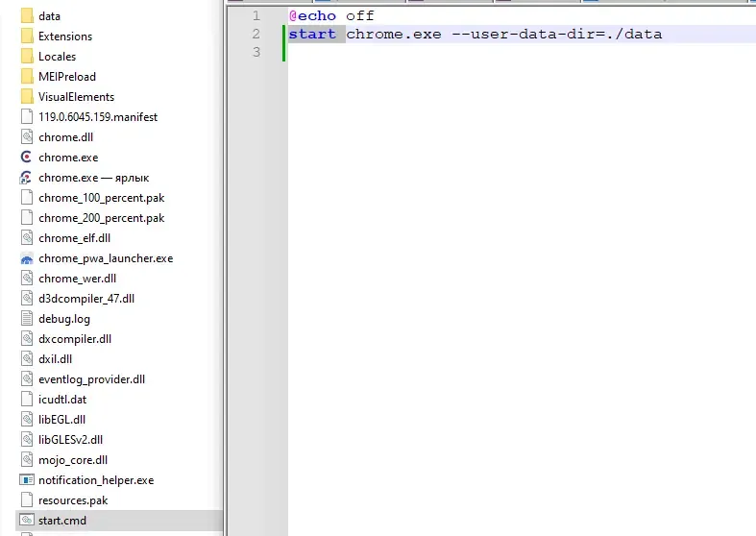This screenshot has height=536, width=756.
Task: Select the mojo_core.dll file icon
Action: pos(27,460)
